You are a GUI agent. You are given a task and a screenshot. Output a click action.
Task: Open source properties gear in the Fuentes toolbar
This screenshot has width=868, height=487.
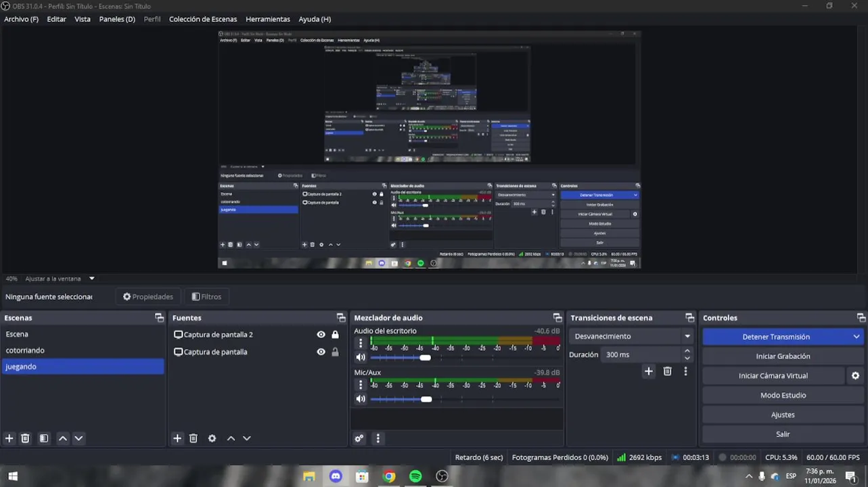[212, 438]
